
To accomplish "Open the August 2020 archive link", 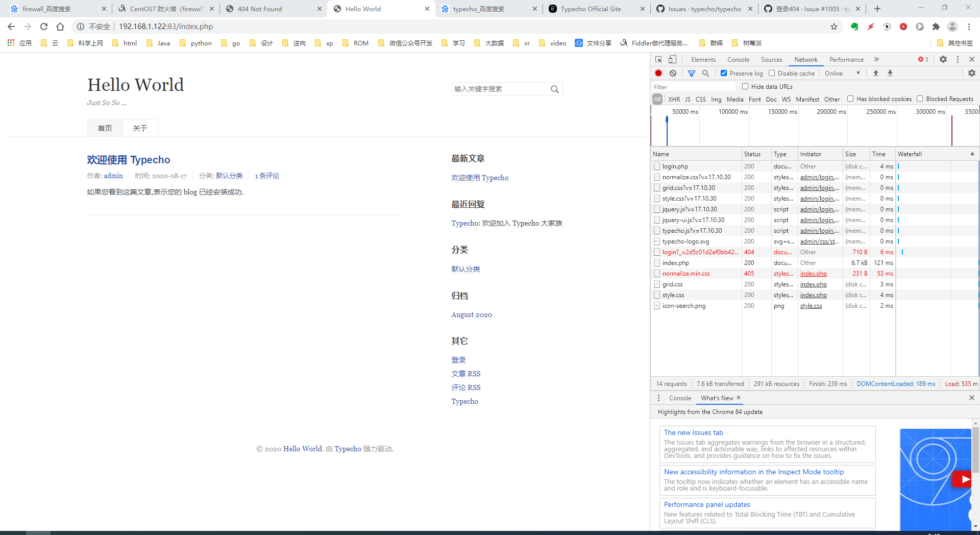I will click(x=471, y=314).
